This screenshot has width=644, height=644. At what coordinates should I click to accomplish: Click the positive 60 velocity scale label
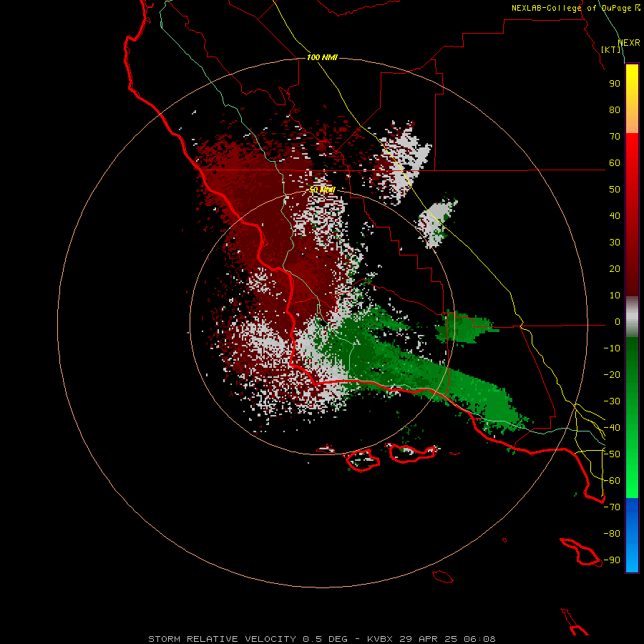pos(615,163)
